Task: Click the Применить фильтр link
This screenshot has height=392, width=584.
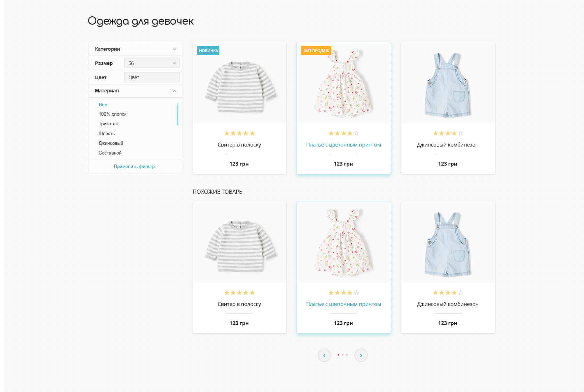Action: pos(134,167)
